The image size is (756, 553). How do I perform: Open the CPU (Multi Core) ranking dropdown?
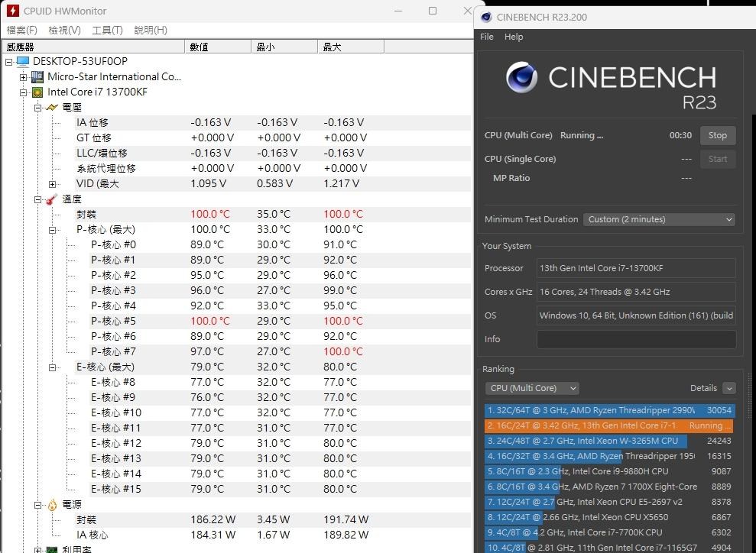pyautogui.click(x=531, y=388)
